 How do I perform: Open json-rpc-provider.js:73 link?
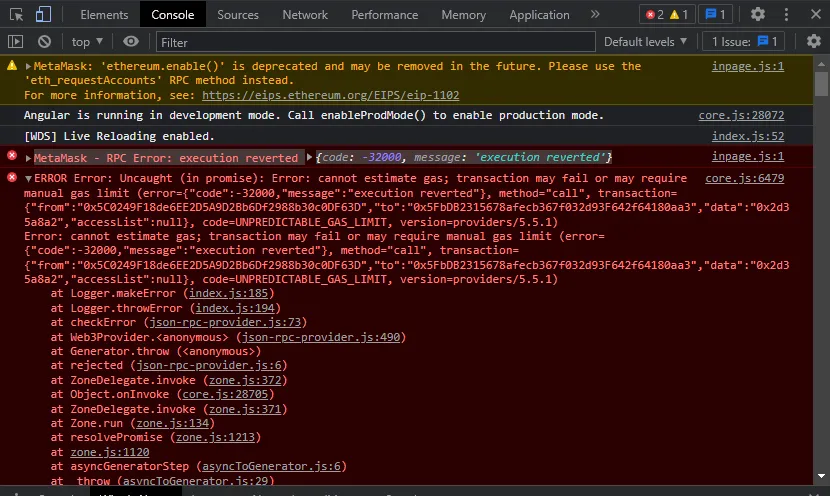point(225,322)
